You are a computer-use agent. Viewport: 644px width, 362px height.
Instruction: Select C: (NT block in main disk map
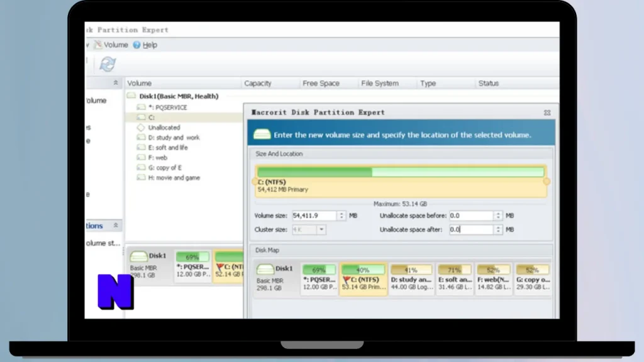click(x=228, y=266)
